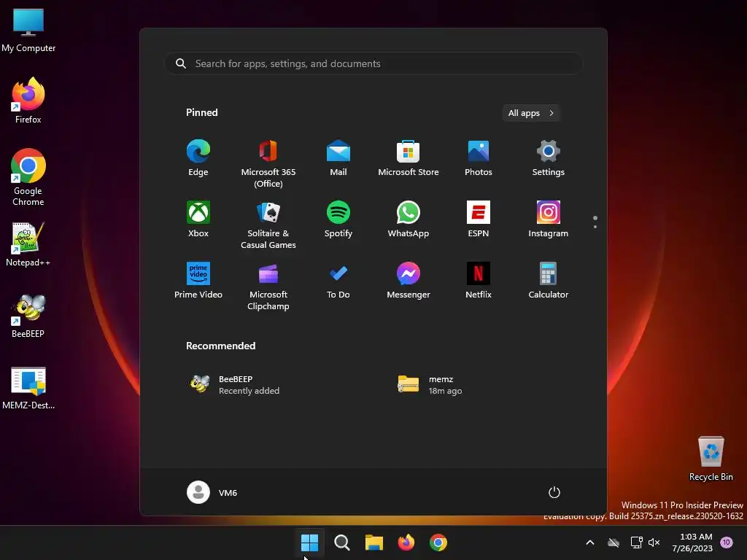Open the power options button

click(554, 492)
